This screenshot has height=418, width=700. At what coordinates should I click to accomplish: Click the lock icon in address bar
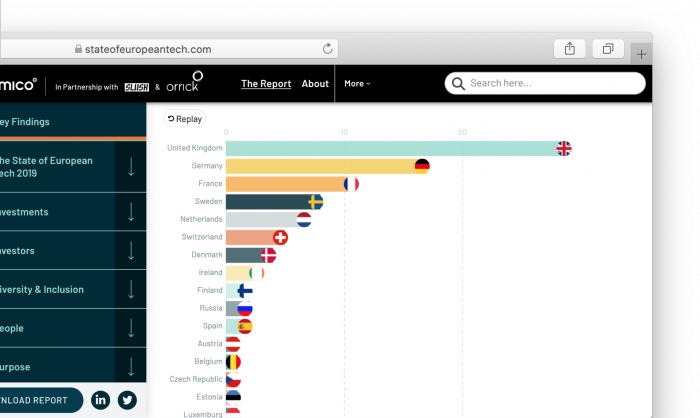(x=78, y=49)
